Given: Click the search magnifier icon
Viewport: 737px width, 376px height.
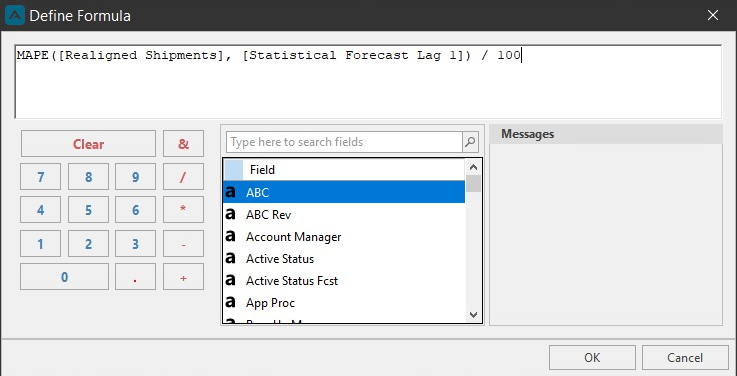Looking at the screenshot, I should coord(470,142).
